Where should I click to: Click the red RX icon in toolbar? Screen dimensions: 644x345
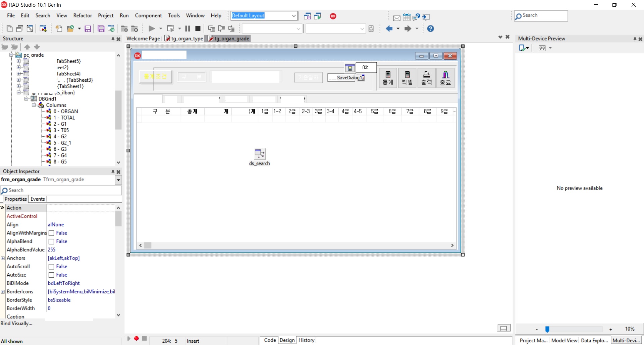[x=333, y=16]
